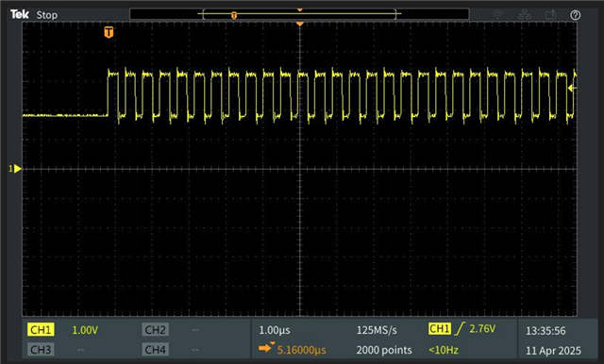Click the 1.00µs horizontal scale readout
Image resolution: width=604 pixels, height=364 pixels.
pyautogui.click(x=275, y=330)
